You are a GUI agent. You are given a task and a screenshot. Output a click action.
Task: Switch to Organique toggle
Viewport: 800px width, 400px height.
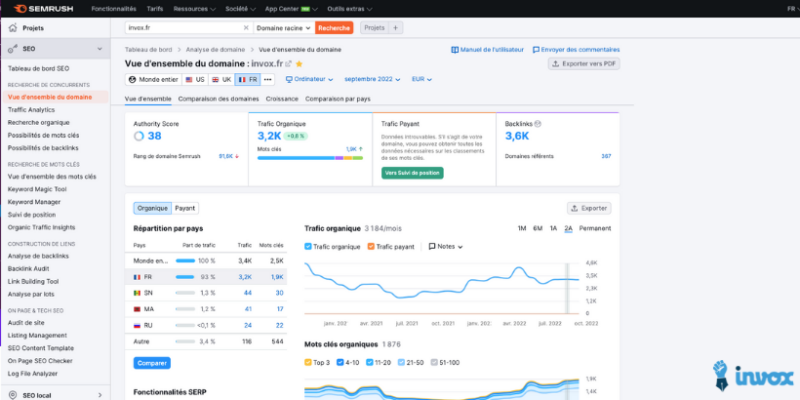[153, 208]
